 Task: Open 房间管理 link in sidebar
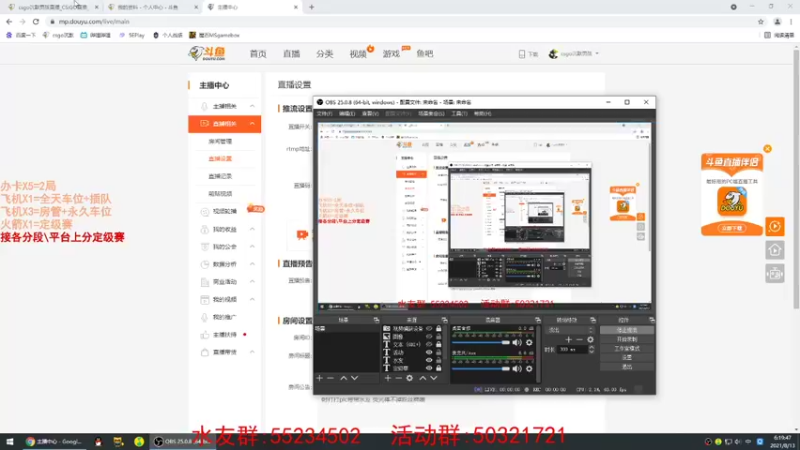[220, 141]
